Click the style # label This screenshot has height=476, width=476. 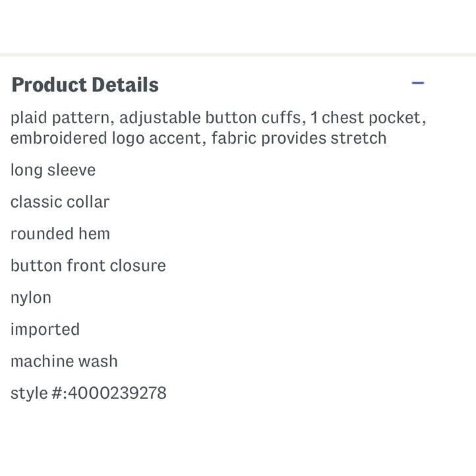39,393
